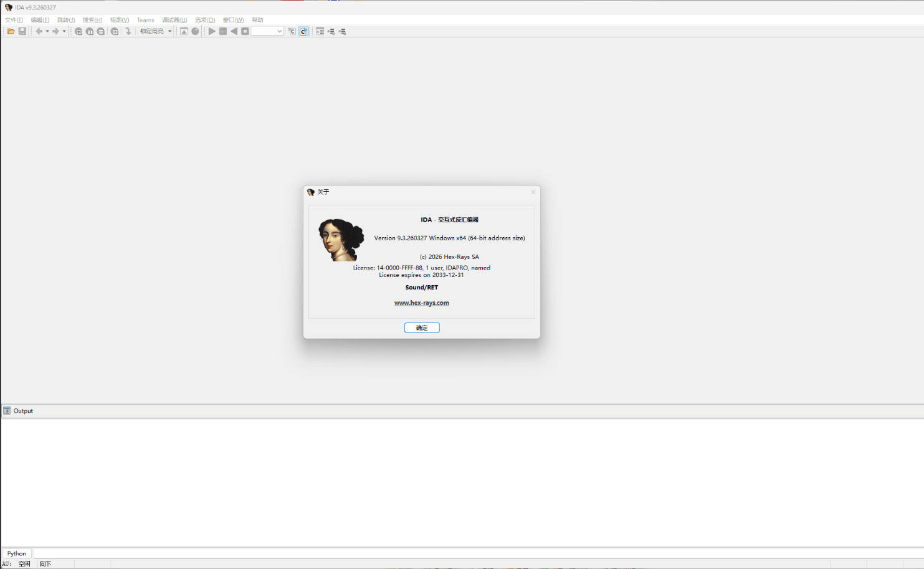This screenshot has width=924, height=569.
Task: Close the 关于 dialog with X
Action: pyautogui.click(x=533, y=192)
